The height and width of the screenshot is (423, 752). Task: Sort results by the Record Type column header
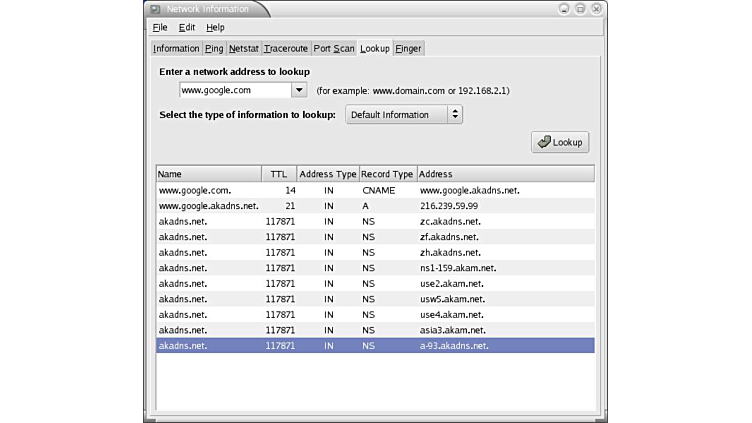pos(387,174)
